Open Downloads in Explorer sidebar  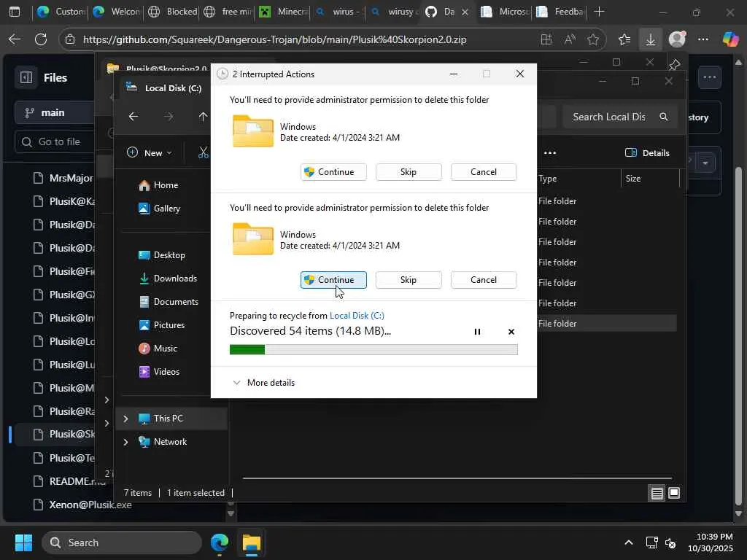coord(167,279)
